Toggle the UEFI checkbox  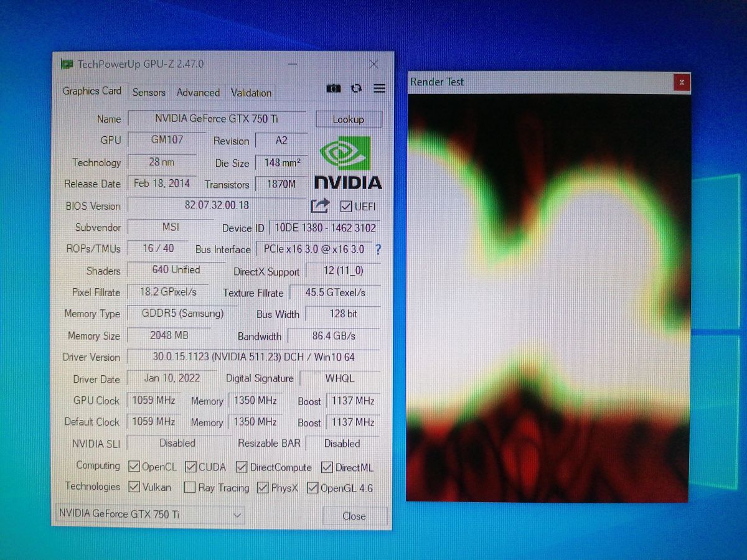point(346,206)
